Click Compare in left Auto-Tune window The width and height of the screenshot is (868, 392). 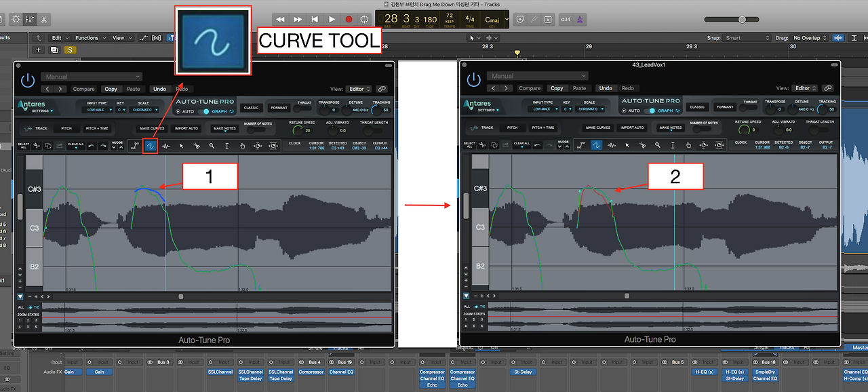[x=84, y=89]
